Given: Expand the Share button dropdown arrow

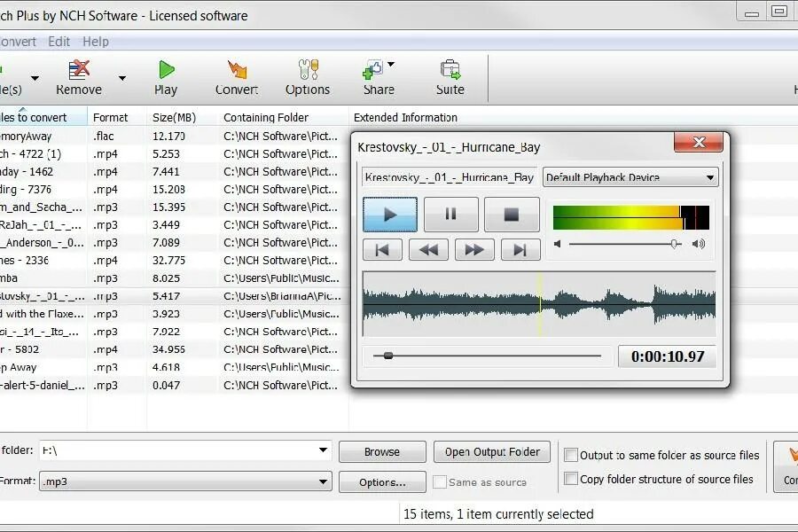Looking at the screenshot, I should pyautogui.click(x=391, y=64).
